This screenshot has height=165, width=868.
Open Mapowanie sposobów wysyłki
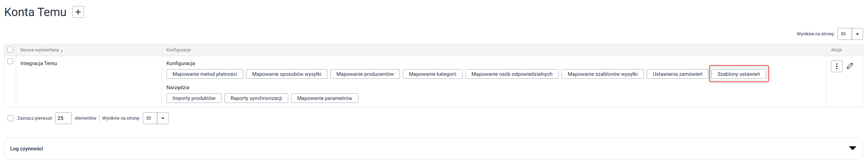(x=286, y=74)
